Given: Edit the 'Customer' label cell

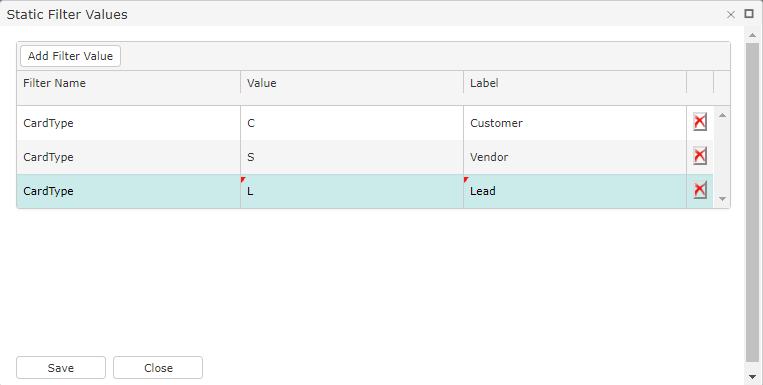Looking at the screenshot, I should pos(575,123).
